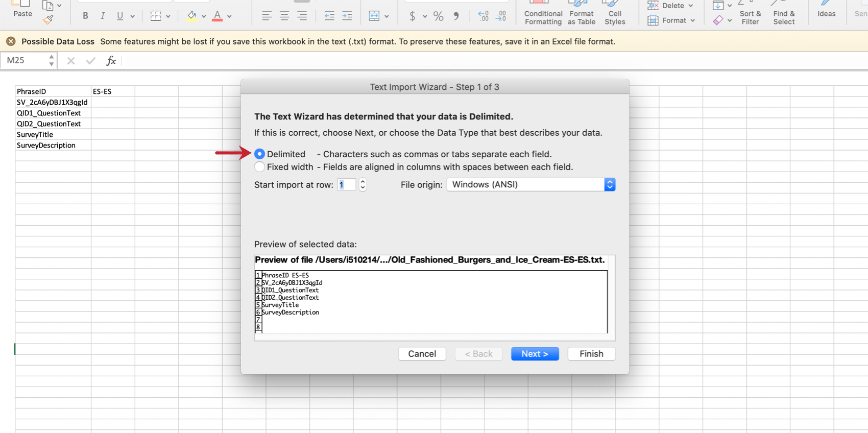Click the Finish button
Screen dimensions: 868x433
(591, 354)
